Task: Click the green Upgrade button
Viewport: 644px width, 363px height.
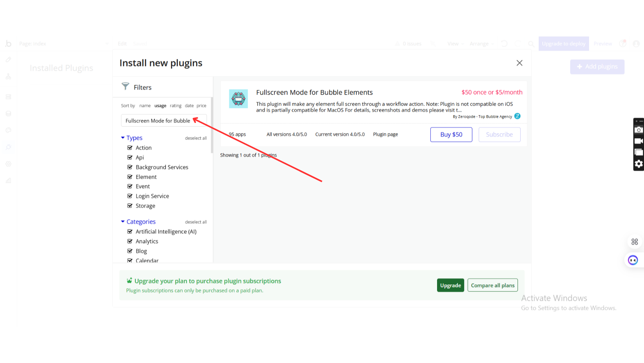Action: tap(450, 285)
